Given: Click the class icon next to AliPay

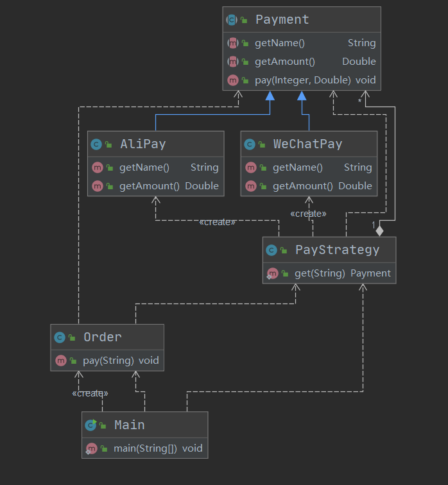Looking at the screenshot, I should 96,144.
